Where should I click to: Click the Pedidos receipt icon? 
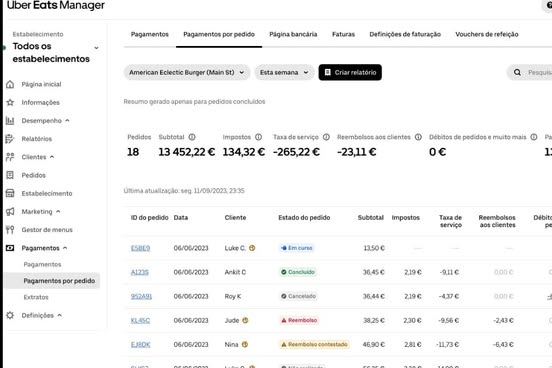pos(10,175)
